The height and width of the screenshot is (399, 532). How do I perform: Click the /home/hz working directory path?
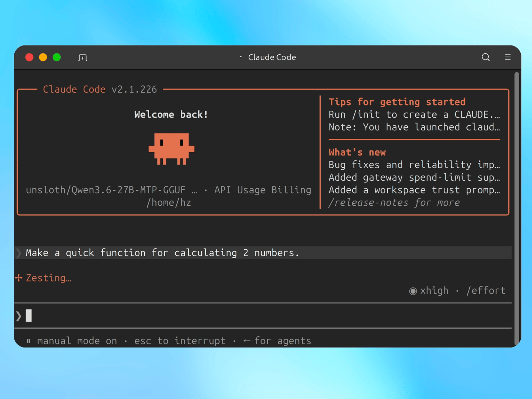point(169,203)
